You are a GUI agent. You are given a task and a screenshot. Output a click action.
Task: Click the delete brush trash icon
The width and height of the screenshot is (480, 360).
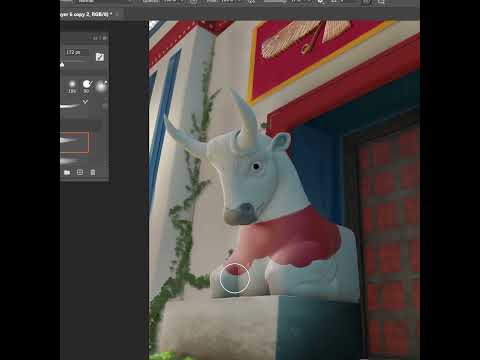point(93,172)
